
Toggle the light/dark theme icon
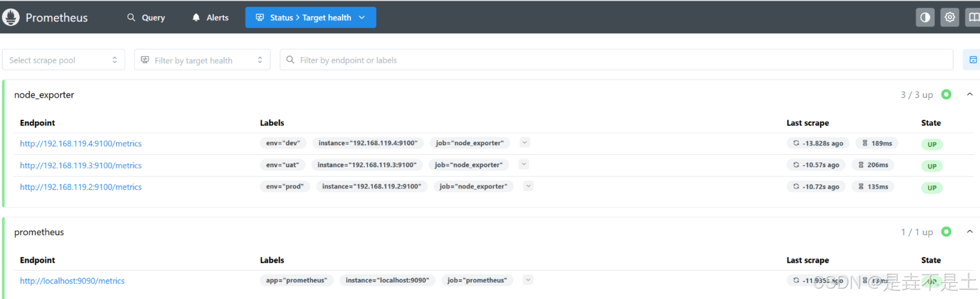(x=925, y=17)
